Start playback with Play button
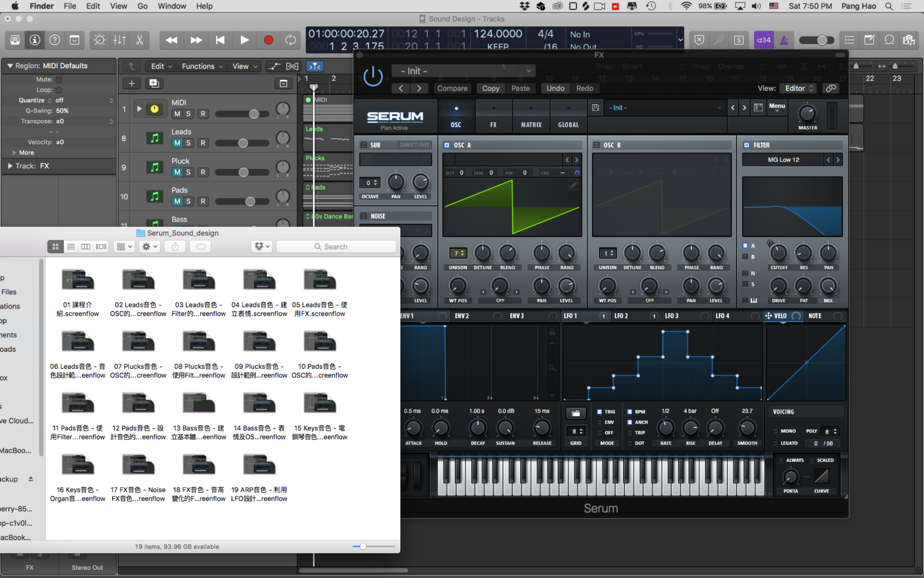The height and width of the screenshot is (578, 924). tap(244, 40)
